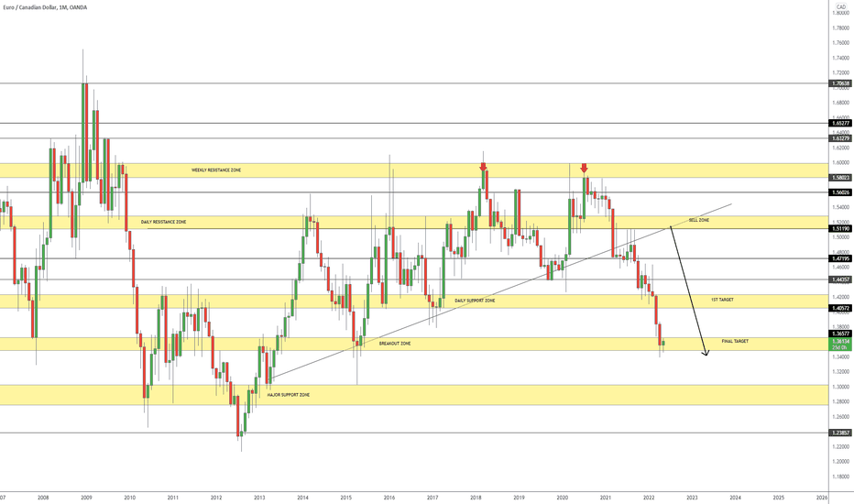This screenshot has height=504, width=854.
Task: Select the 1.56026 price level label
Action: point(840,192)
